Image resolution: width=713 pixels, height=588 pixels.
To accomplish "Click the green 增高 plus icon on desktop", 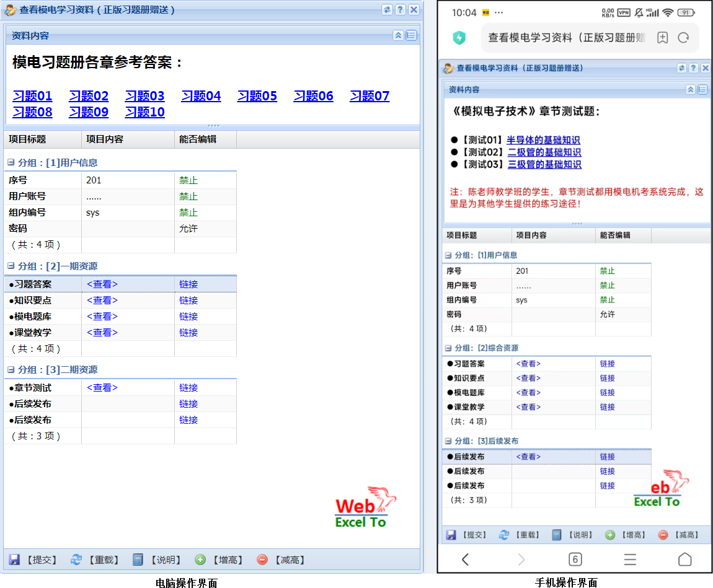I will [200, 560].
